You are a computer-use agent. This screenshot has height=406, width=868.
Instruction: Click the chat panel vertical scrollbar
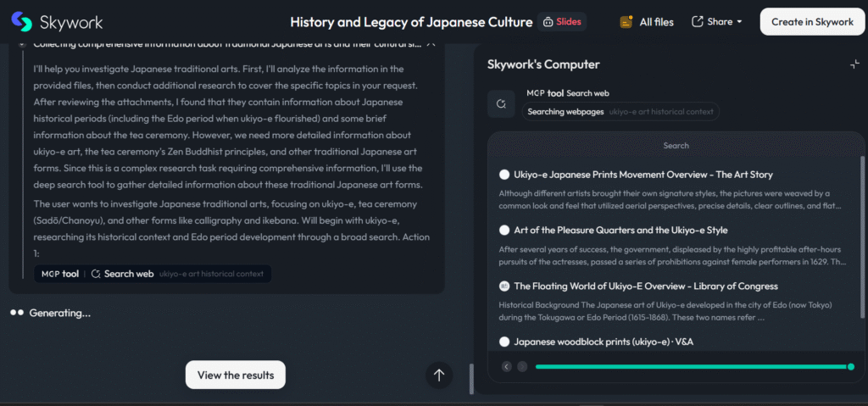pyautogui.click(x=471, y=379)
